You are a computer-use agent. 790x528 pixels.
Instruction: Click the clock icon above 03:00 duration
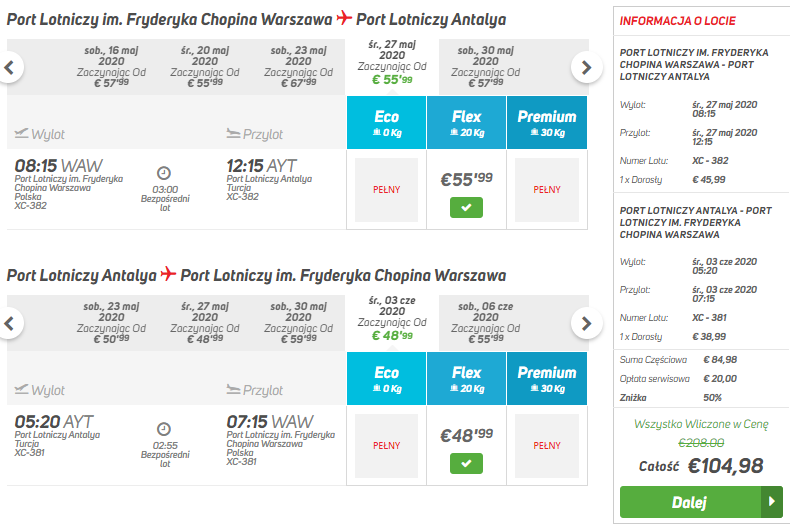pyautogui.click(x=164, y=173)
